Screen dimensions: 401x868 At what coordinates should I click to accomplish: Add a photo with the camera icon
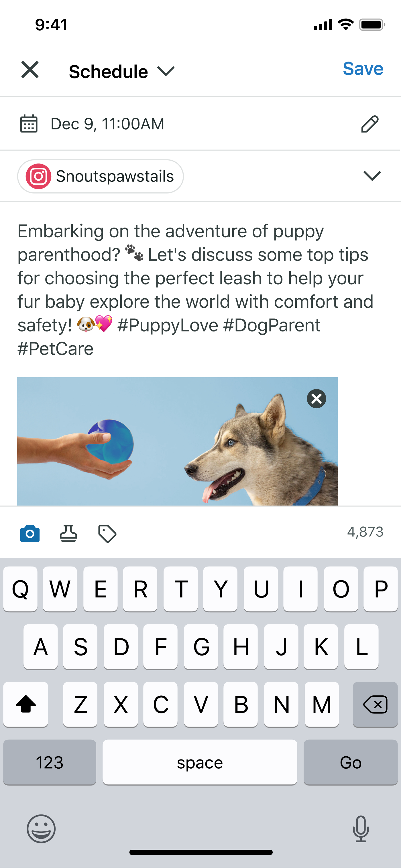pyautogui.click(x=30, y=533)
